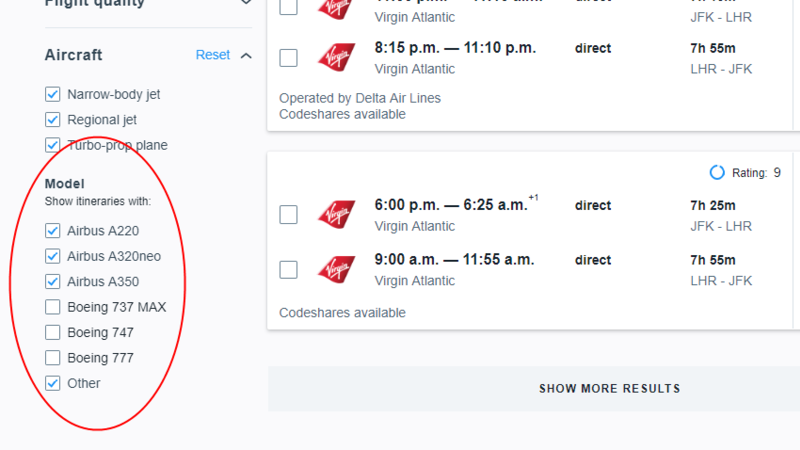Toggle Airbus A350 model checkbox

click(53, 282)
